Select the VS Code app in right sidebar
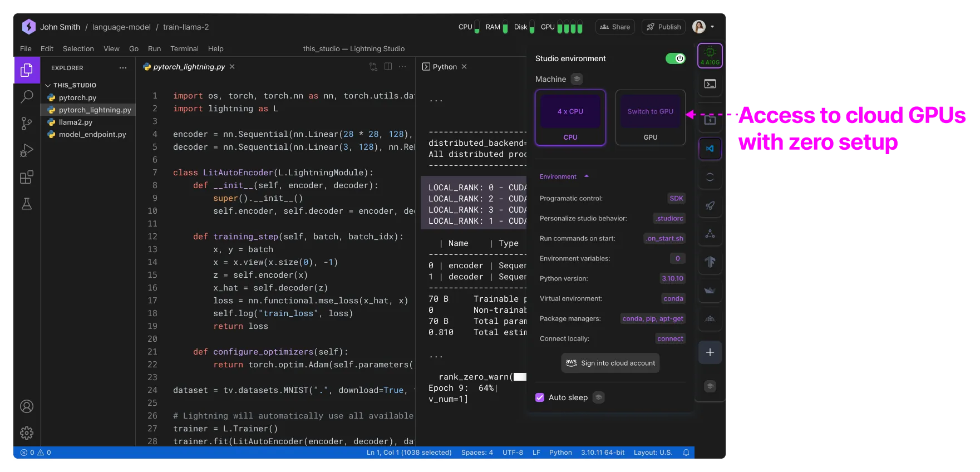The height and width of the screenshot is (472, 980). [710, 149]
